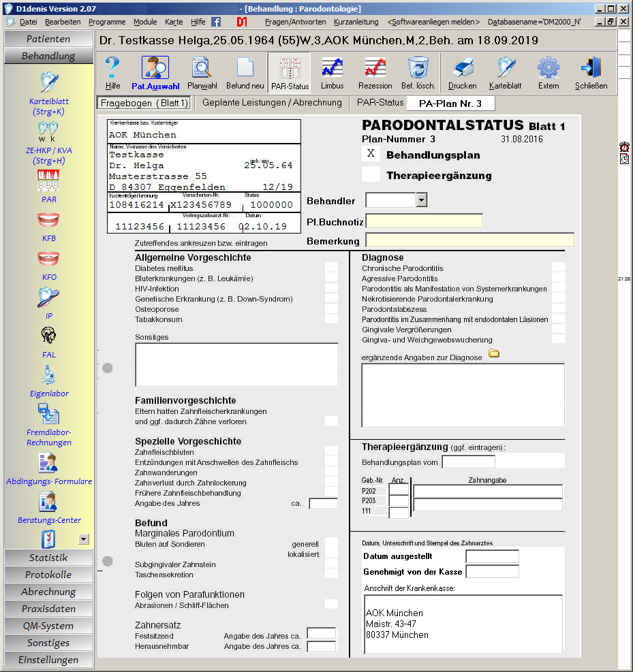Open Pat.Auswahl patient selection
The height and width of the screenshot is (672, 633).
click(x=155, y=73)
